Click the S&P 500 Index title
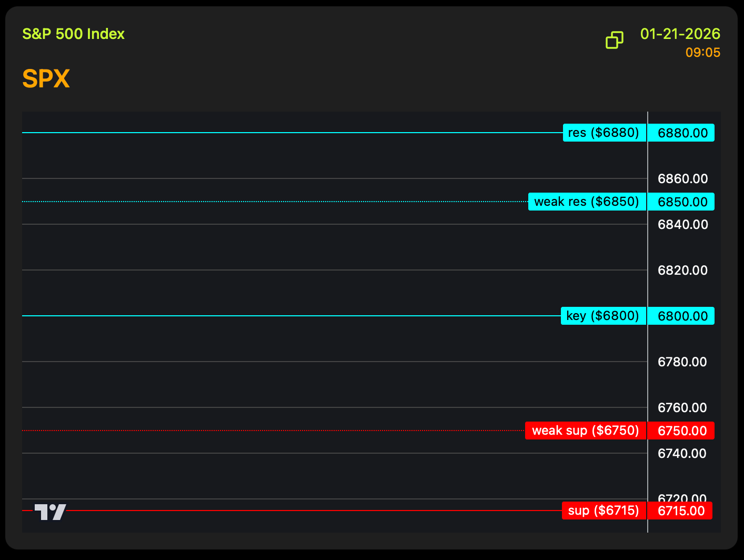Viewport: 744px width, 560px height. (73, 34)
